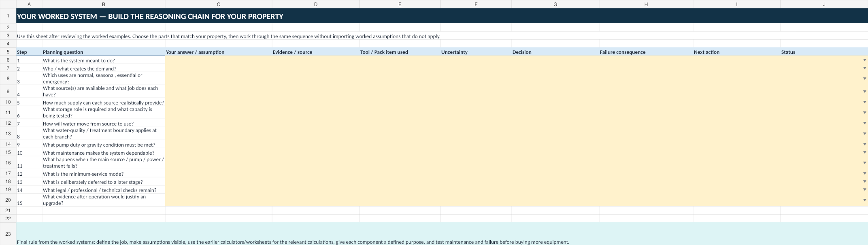Select 'What evidence after operation' question cell

pyautogui.click(x=104, y=200)
